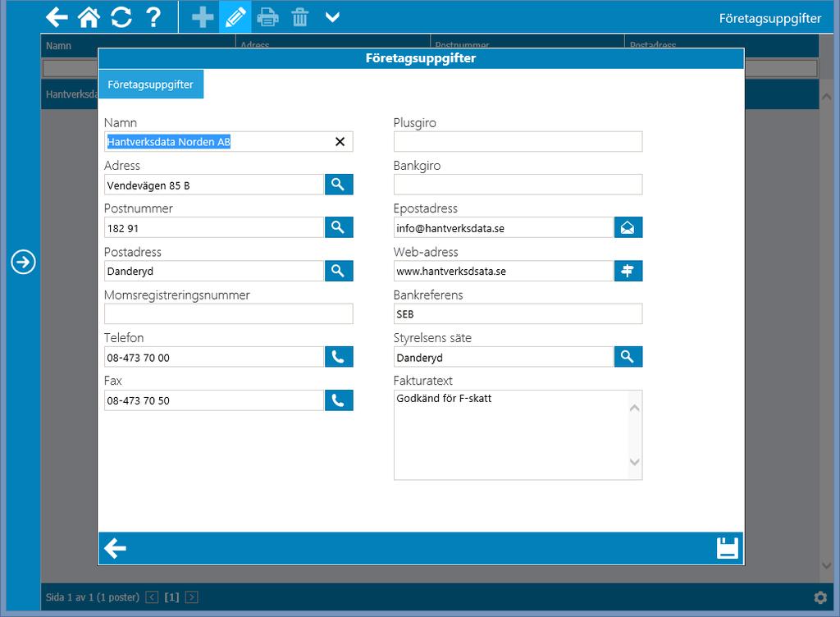Open website via signpost icon

click(628, 271)
